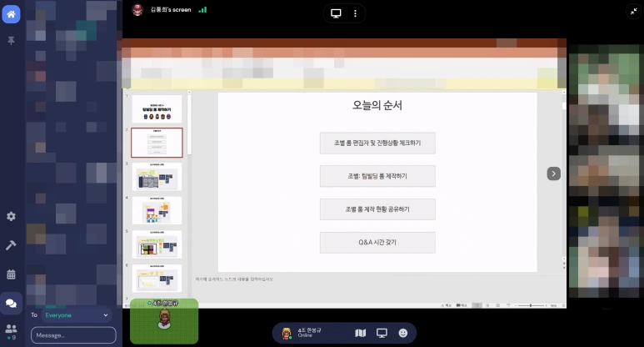Viewport: 644px width, 347px height.
Task: Click the slide panel vertical scrollbar
Action: click(189, 123)
